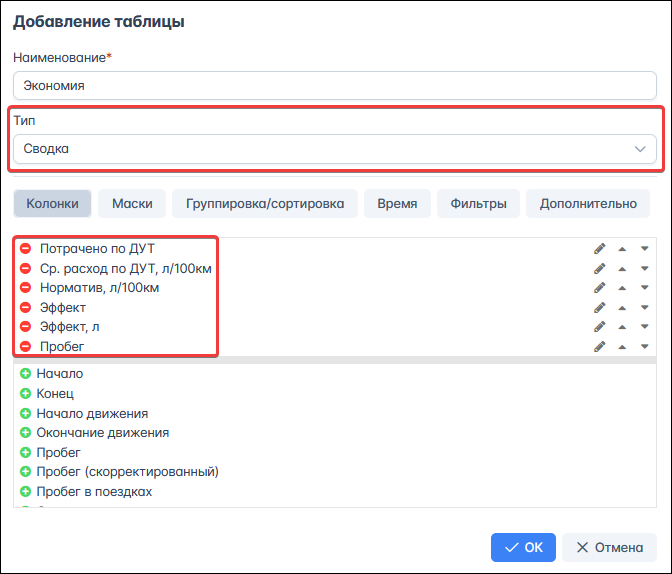
Task: Open the 'Дополнительно' tab
Action: [588, 204]
